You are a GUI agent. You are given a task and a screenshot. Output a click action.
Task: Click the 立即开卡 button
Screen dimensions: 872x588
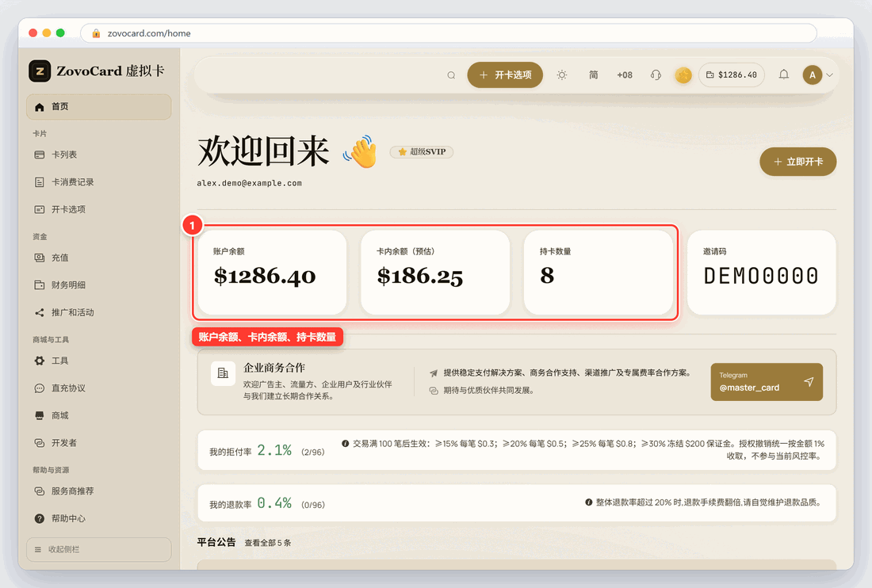(x=798, y=162)
